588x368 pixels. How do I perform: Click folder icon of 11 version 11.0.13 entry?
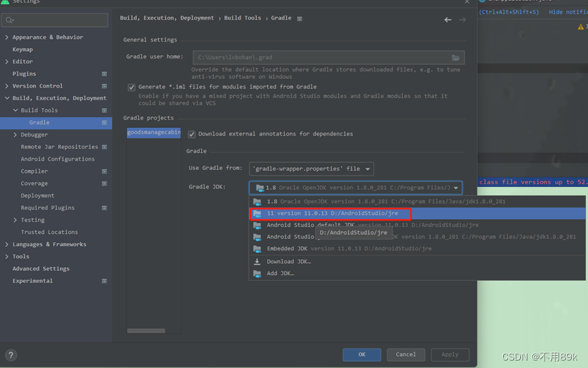(x=257, y=214)
